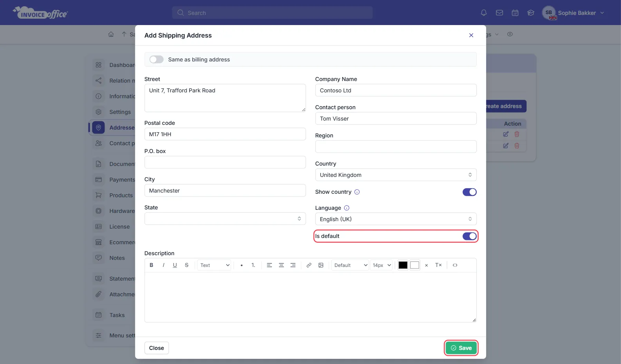Pick black text color swatch
621x364 pixels.
(403, 265)
